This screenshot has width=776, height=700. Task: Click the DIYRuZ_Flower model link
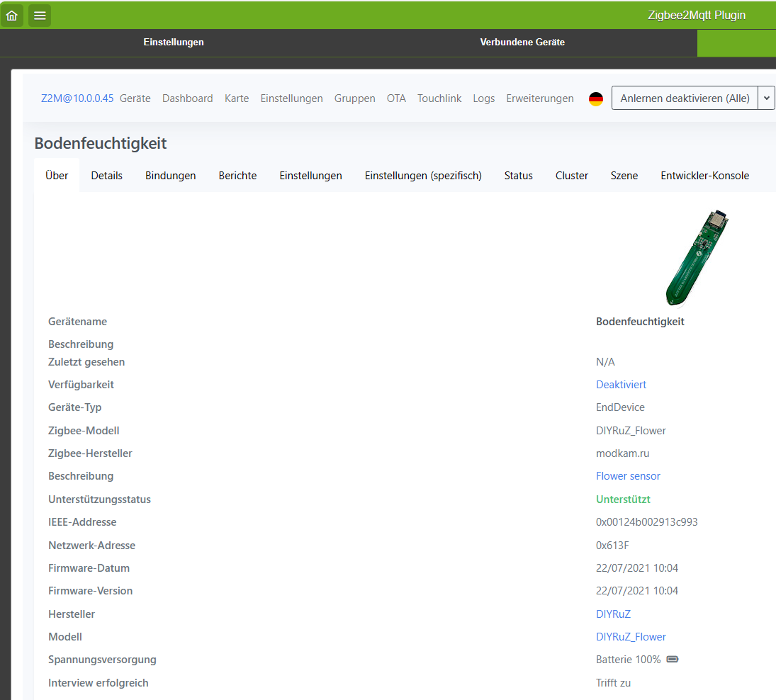(631, 637)
